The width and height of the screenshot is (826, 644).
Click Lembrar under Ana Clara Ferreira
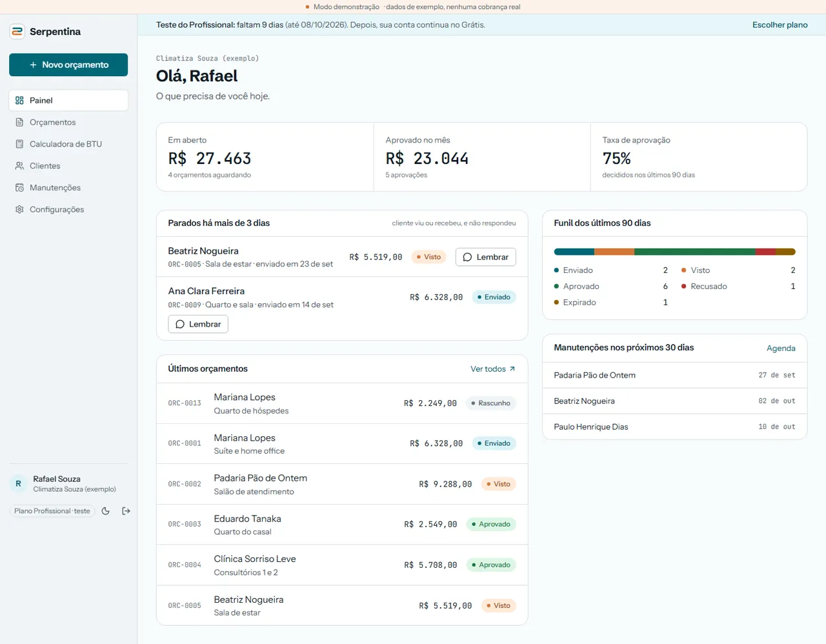(198, 324)
